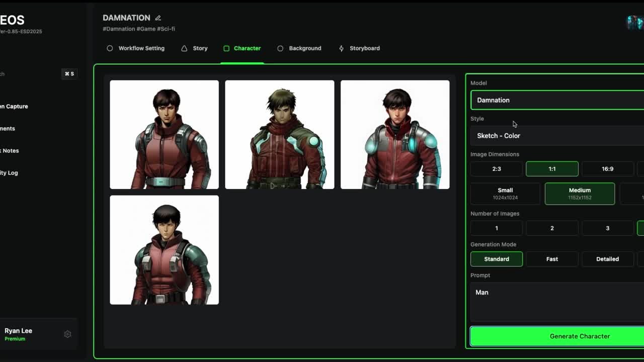Set number of images to 3
644x362 pixels.
[608, 228]
